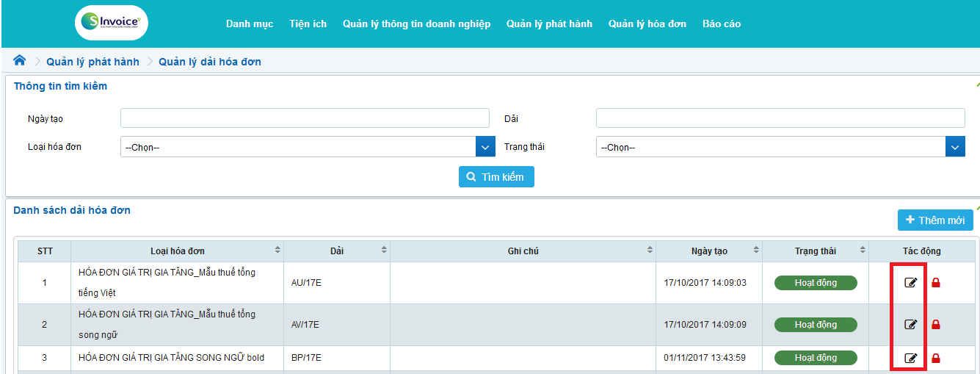
Task: Click Quản lý phát hành breadcrumb link
Action: 92,62
